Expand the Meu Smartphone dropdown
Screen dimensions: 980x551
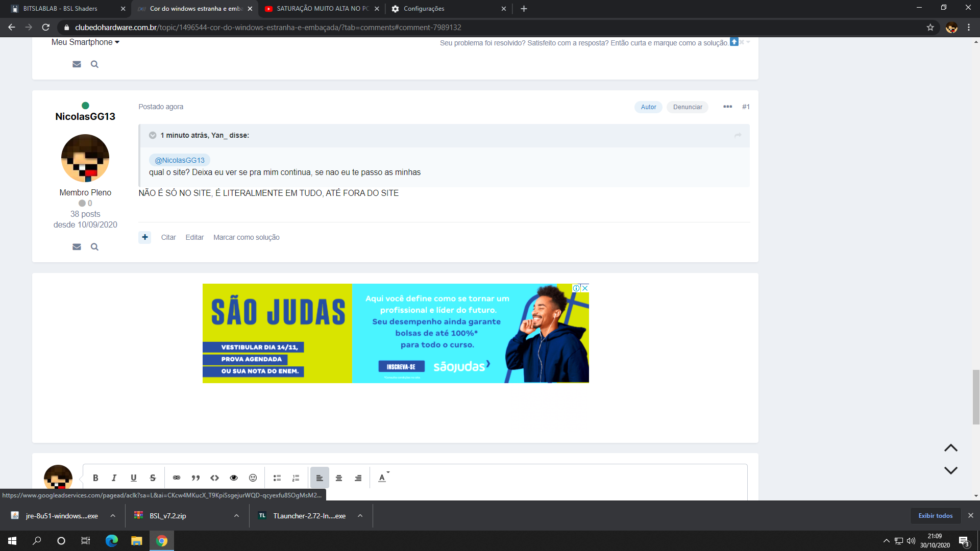tap(85, 42)
